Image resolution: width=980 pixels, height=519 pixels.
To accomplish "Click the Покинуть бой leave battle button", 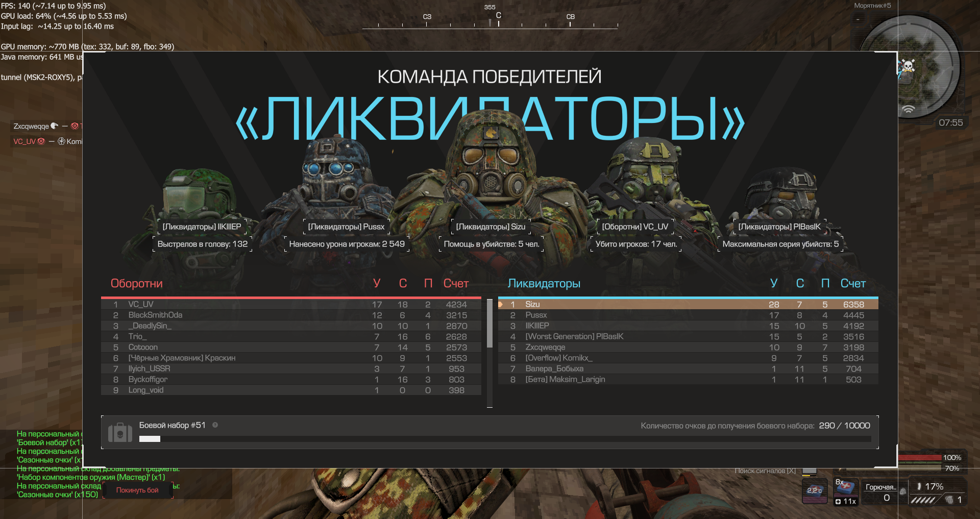I will [137, 490].
